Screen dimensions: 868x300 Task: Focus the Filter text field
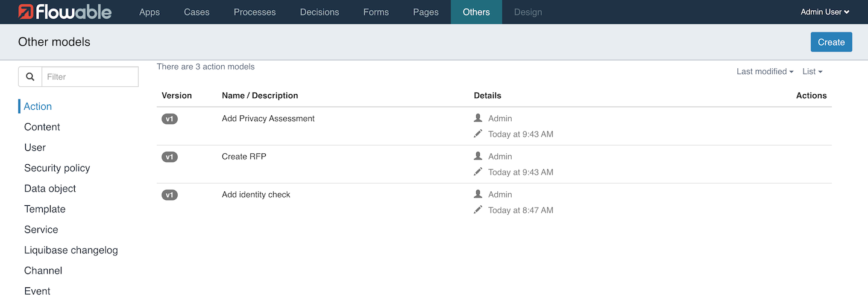pos(90,77)
